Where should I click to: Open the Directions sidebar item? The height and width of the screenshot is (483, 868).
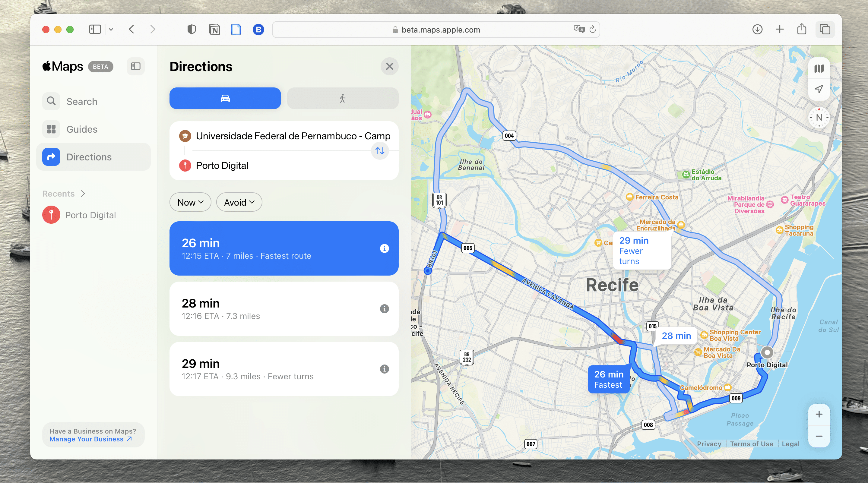click(89, 156)
